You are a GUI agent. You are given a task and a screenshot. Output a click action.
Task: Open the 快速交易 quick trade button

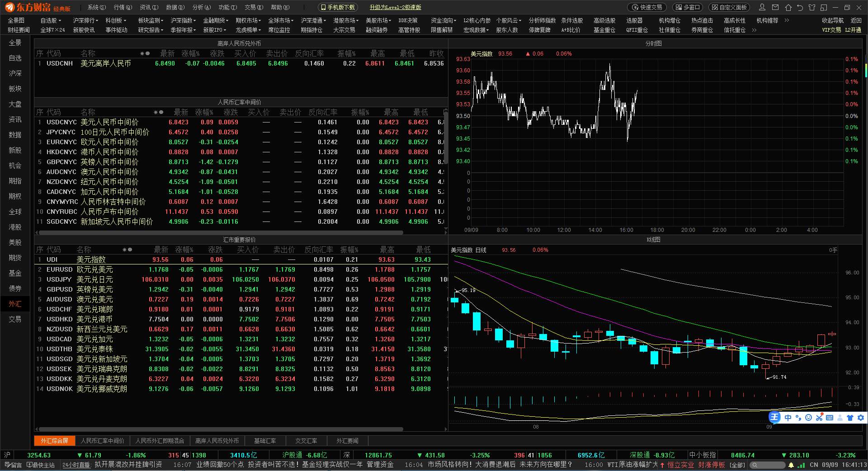point(647,7)
